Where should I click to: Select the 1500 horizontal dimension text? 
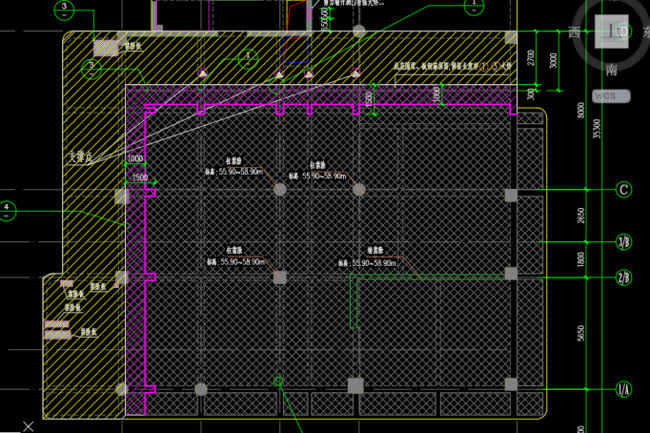click(x=139, y=177)
